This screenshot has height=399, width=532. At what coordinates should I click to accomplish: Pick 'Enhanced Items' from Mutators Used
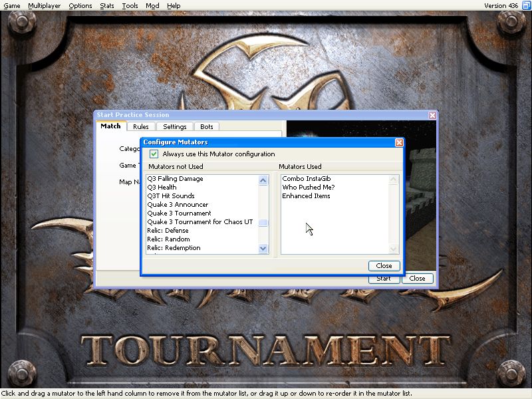tap(306, 196)
